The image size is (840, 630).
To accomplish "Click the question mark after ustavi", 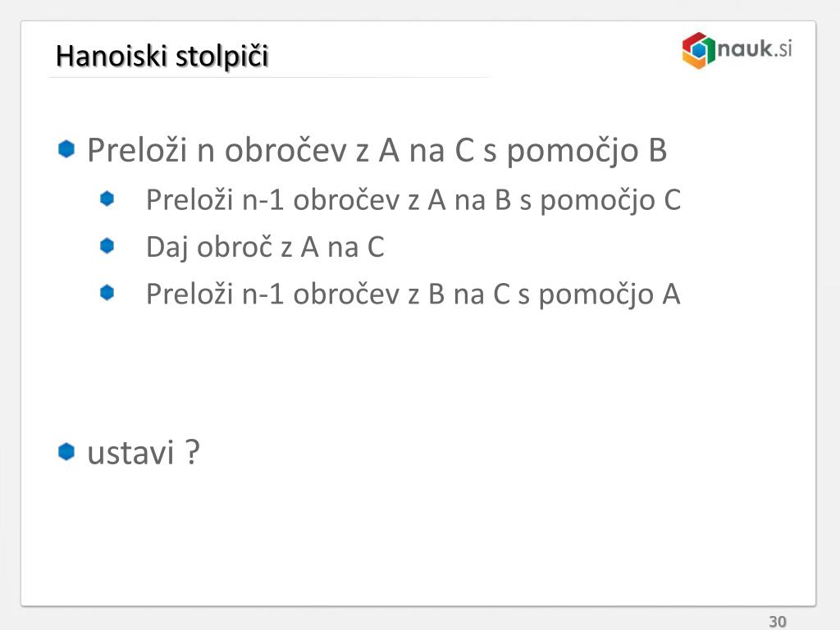I will point(193,451).
